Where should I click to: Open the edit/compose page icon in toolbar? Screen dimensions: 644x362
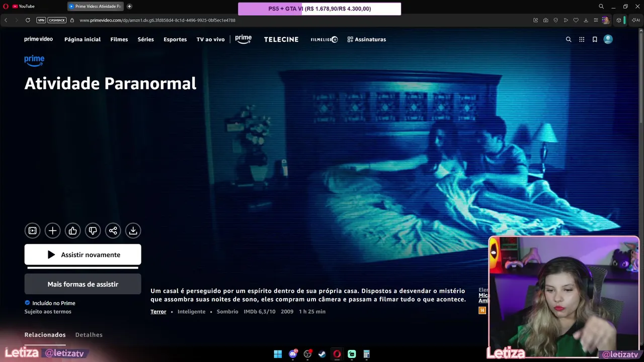(x=535, y=20)
